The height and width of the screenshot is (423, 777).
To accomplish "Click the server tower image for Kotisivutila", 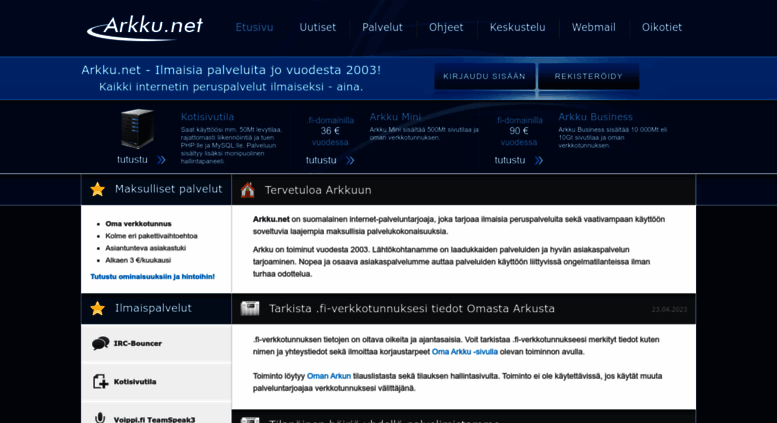I will tap(137, 129).
